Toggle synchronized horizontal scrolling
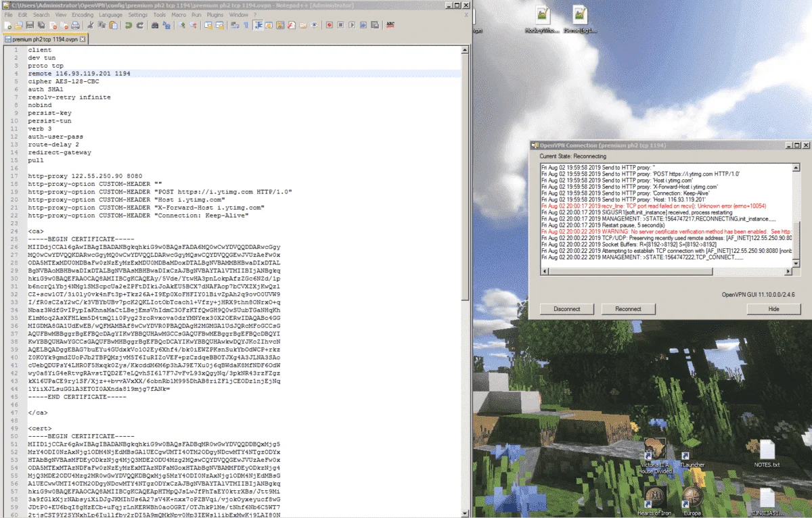Image resolution: width=812 pixels, height=518 pixels. tap(220, 25)
